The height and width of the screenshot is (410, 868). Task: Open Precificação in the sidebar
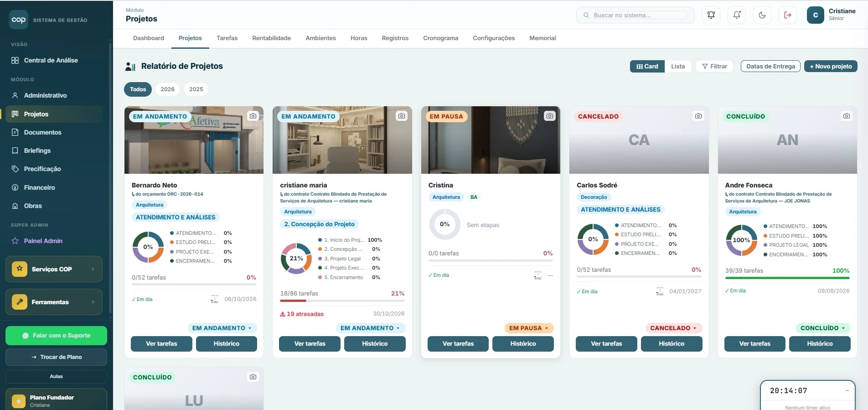(42, 169)
